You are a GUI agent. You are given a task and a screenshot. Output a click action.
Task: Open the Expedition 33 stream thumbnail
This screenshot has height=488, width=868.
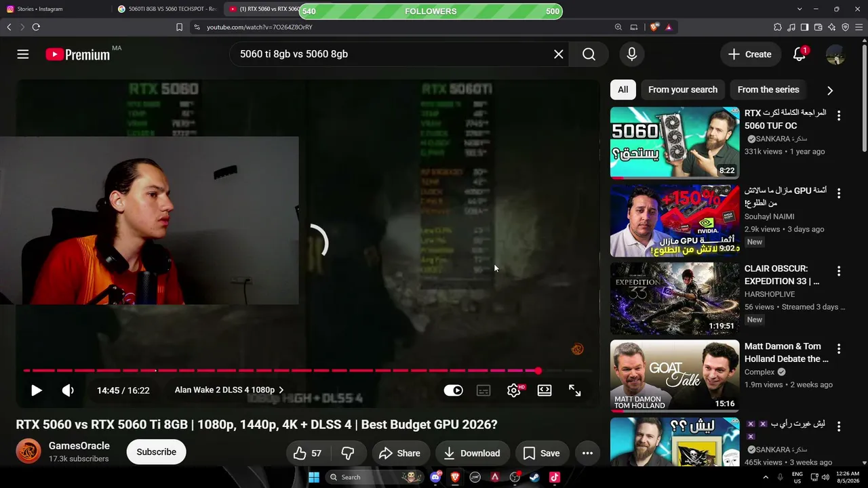675,298
